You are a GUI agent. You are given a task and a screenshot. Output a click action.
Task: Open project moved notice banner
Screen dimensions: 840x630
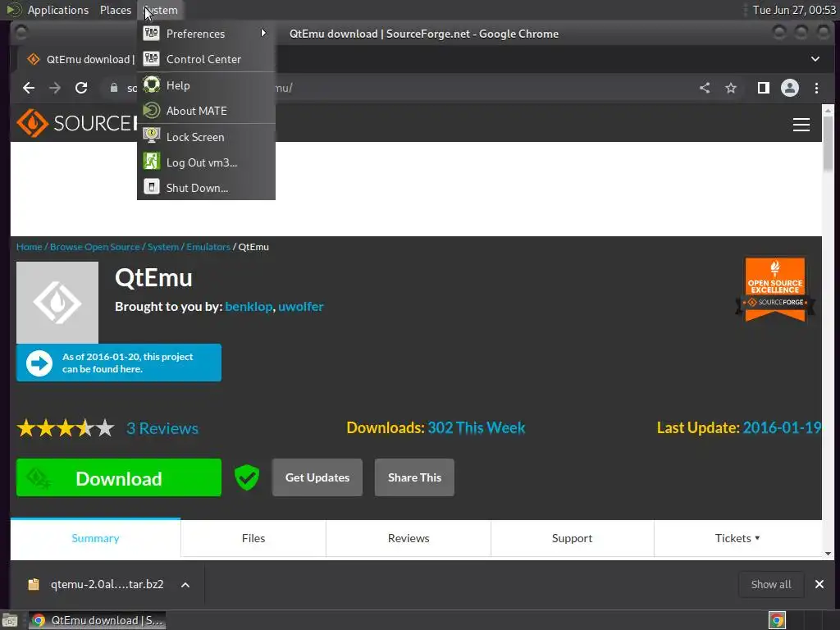point(119,363)
